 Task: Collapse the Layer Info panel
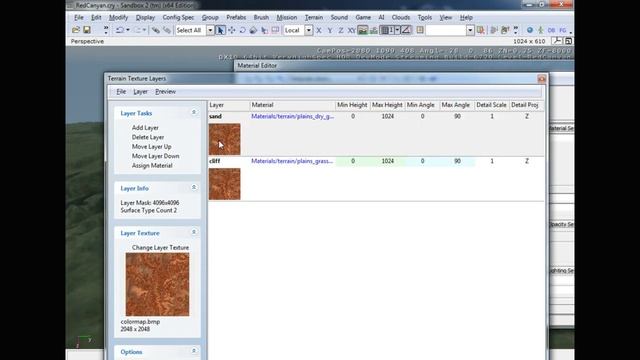pyautogui.click(x=194, y=187)
